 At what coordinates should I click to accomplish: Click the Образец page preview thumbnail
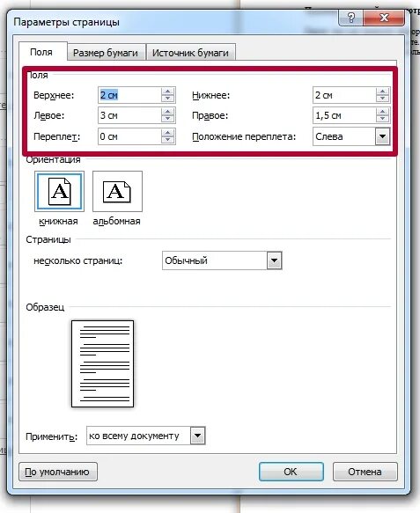(x=102, y=363)
